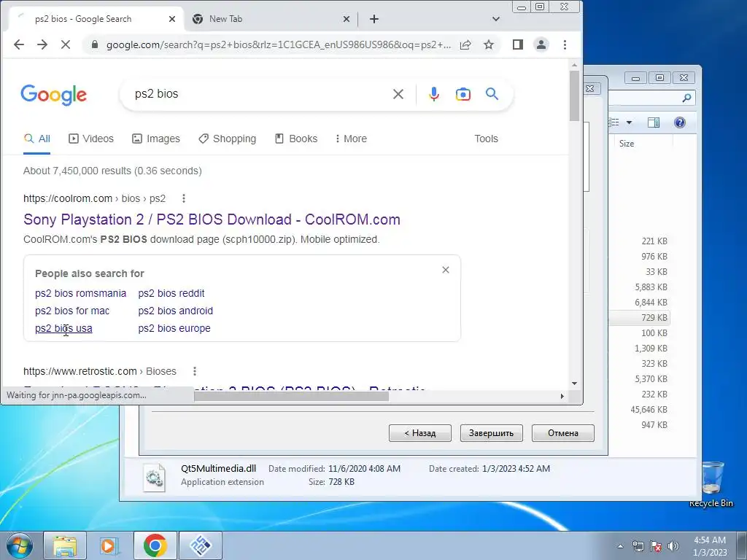This screenshot has height=560, width=747.
Task: Select the 729 KB file row
Action: click(639, 318)
